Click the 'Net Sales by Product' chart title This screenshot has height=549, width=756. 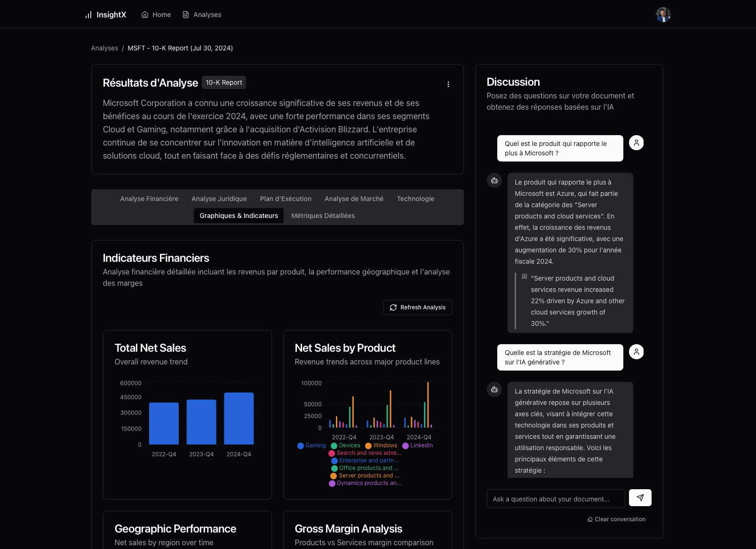tap(345, 348)
